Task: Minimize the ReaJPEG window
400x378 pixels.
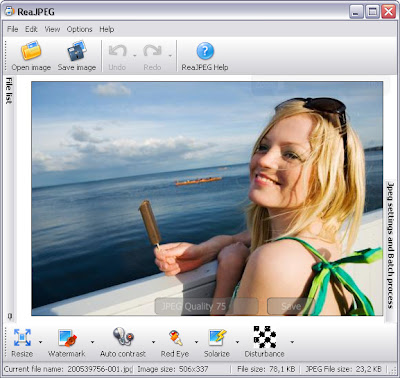Action: [356, 12]
